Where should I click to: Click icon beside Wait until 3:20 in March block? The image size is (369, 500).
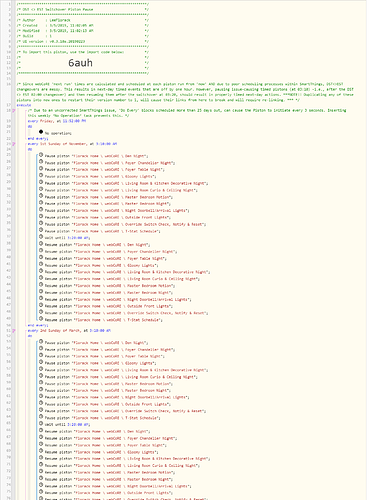coord(41,424)
